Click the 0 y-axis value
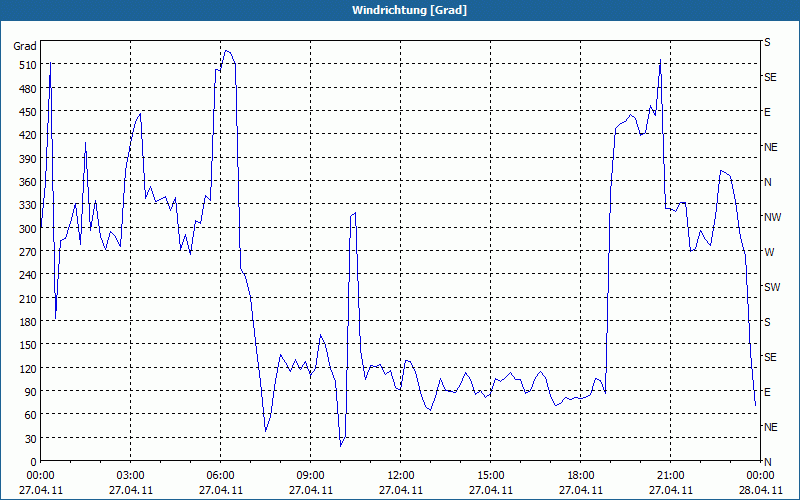 click(x=34, y=462)
